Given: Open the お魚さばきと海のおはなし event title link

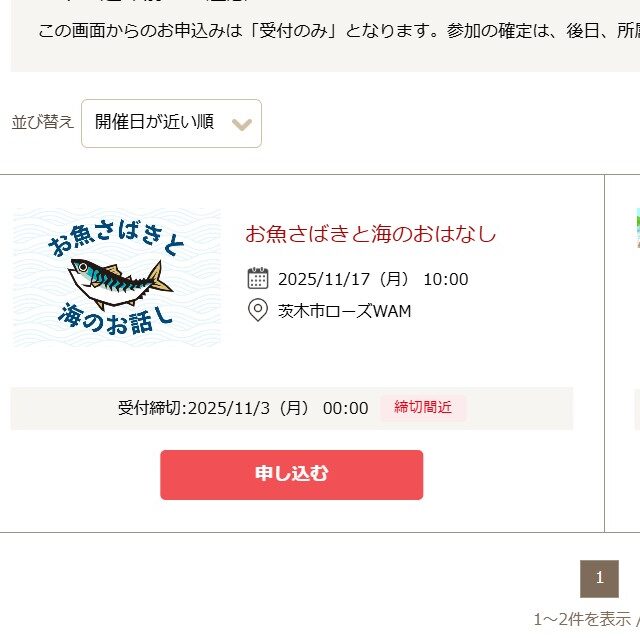Looking at the screenshot, I should (370, 234).
